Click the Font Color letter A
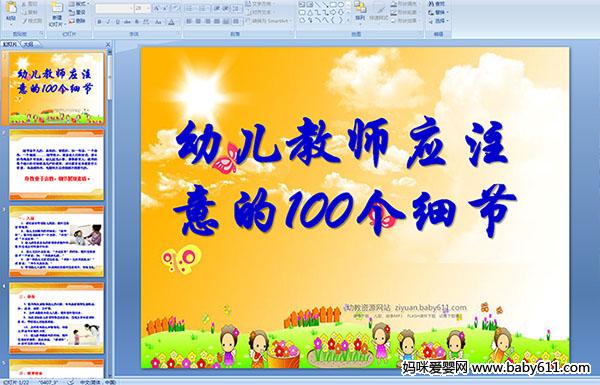 click(x=171, y=22)
